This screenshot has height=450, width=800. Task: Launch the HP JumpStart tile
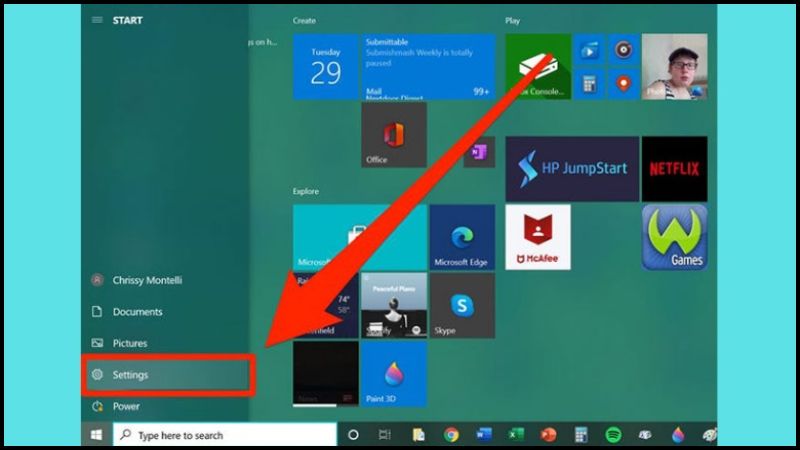[572, 169]
